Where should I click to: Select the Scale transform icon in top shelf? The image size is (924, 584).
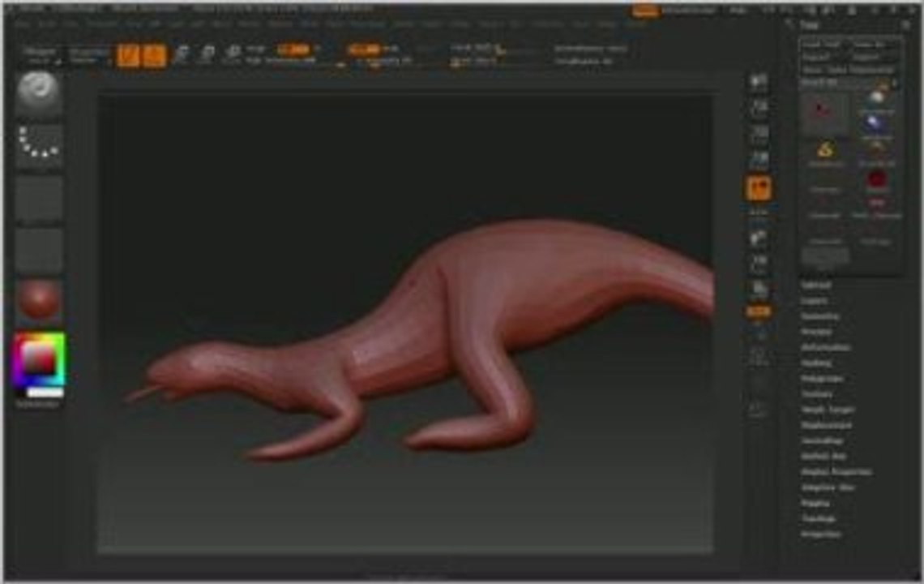(x=207, y=55)
